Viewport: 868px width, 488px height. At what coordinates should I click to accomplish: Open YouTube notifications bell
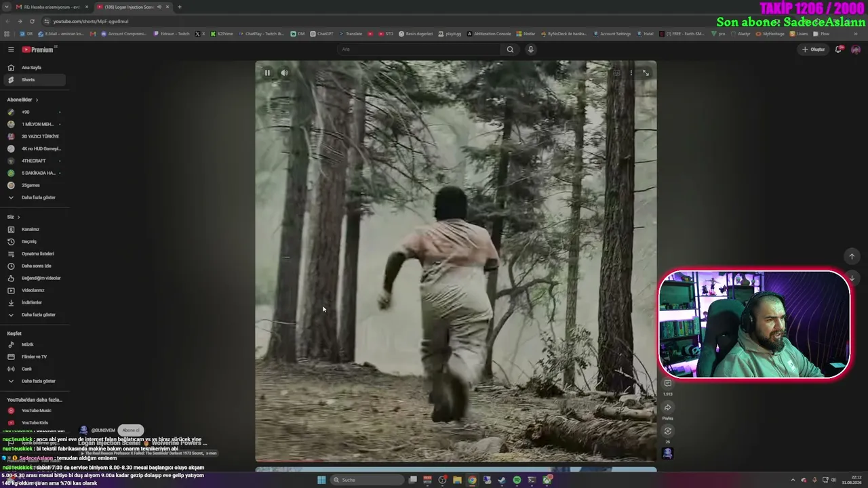[838, 49]
